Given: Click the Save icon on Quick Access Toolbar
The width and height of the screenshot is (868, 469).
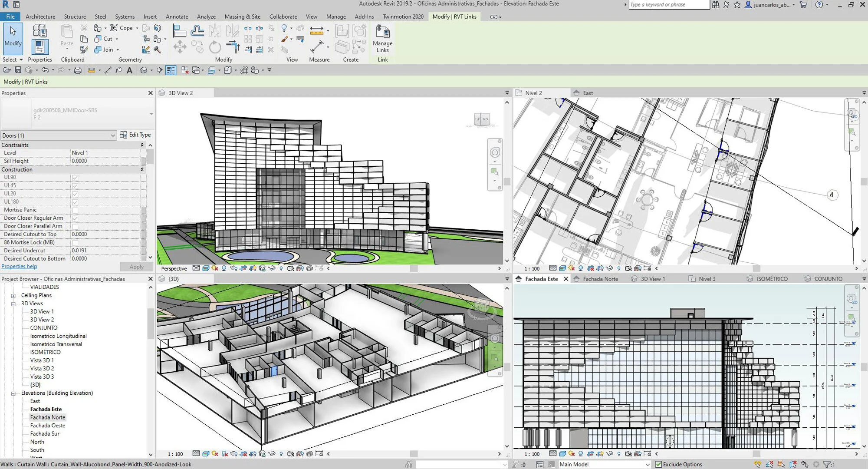Looking at the screenshot, I should click(x=18, y=69).
